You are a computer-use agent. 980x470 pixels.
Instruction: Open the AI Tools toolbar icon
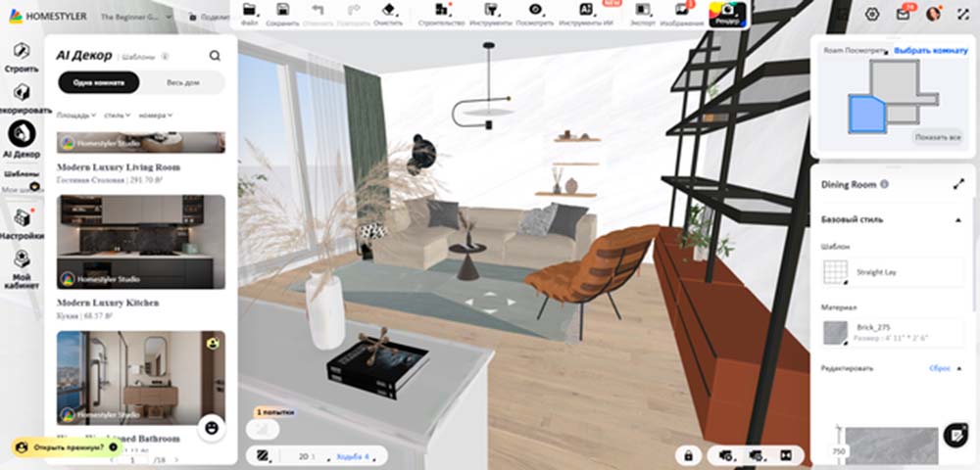pyautogui.click(x=586, y=10)
